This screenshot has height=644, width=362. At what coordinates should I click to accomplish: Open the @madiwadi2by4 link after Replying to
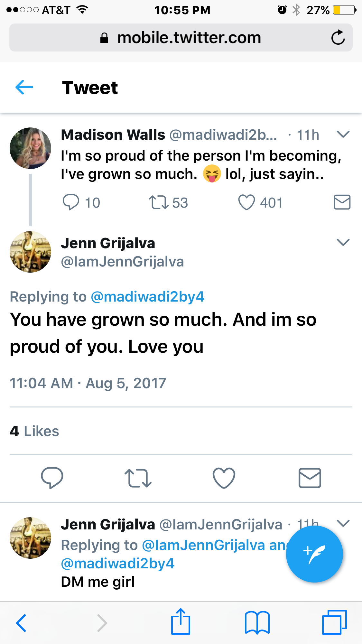tap(148, 297)
